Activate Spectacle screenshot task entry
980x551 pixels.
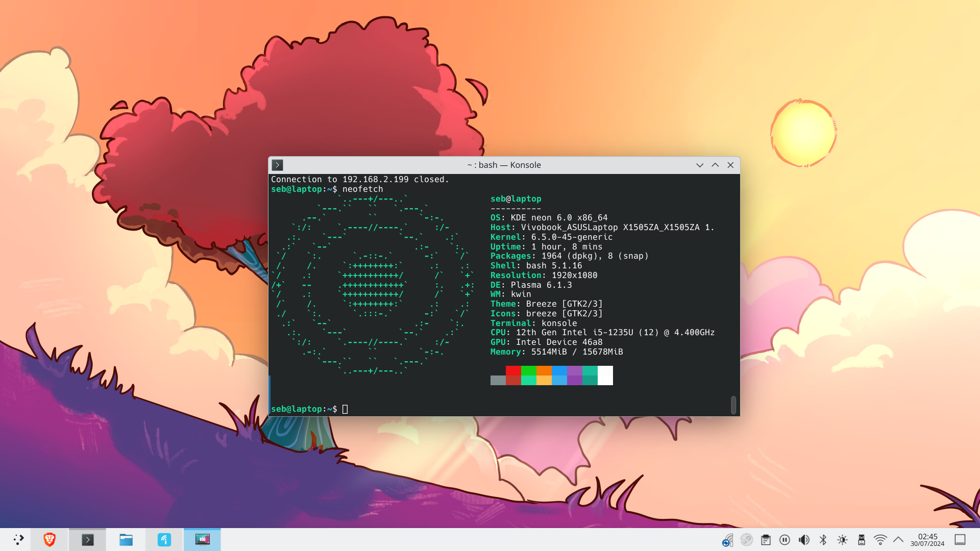(x=203, y=540)
